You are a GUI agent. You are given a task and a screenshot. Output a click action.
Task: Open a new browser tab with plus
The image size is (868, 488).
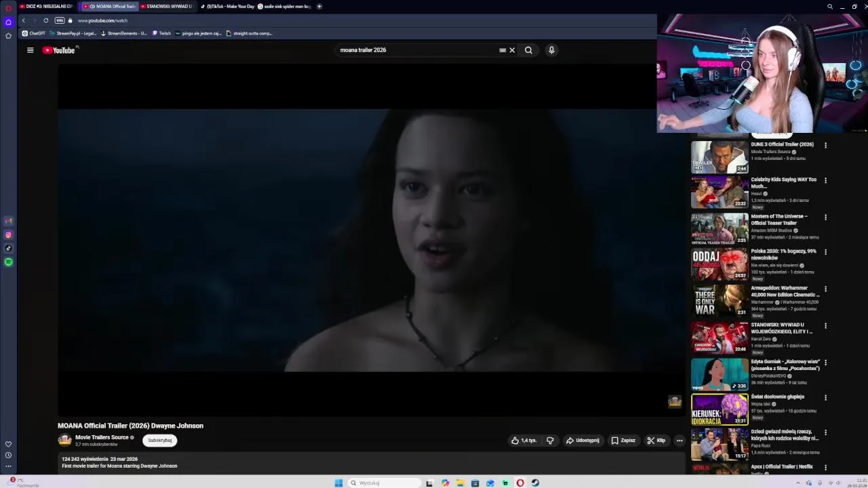[319, 6]
